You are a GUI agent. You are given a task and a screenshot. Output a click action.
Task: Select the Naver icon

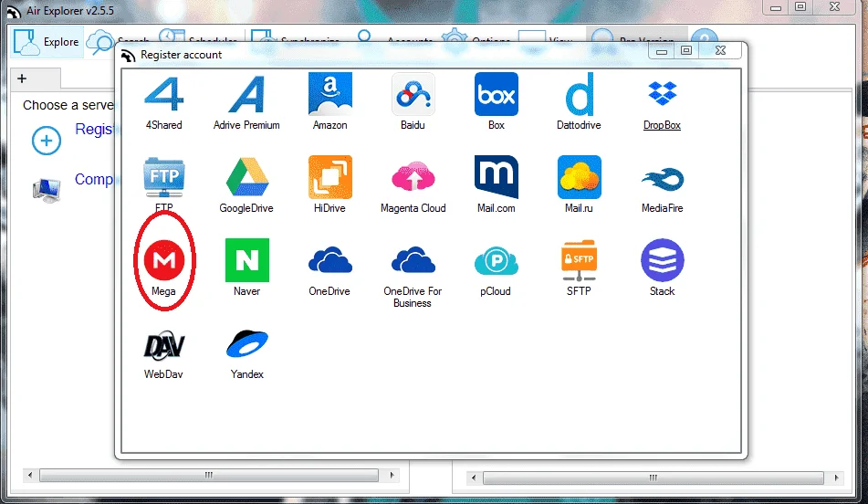247,260
